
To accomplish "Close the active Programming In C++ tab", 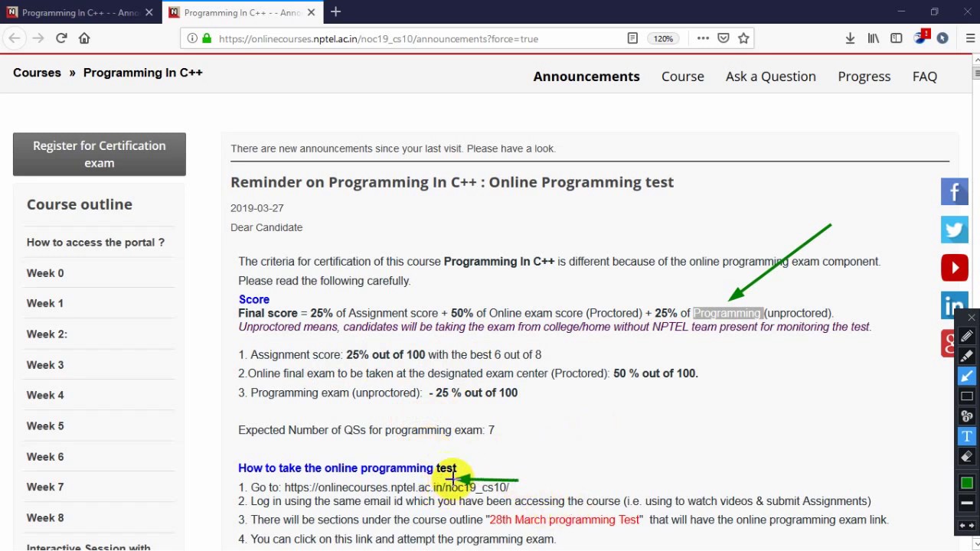I will (311, 12).
